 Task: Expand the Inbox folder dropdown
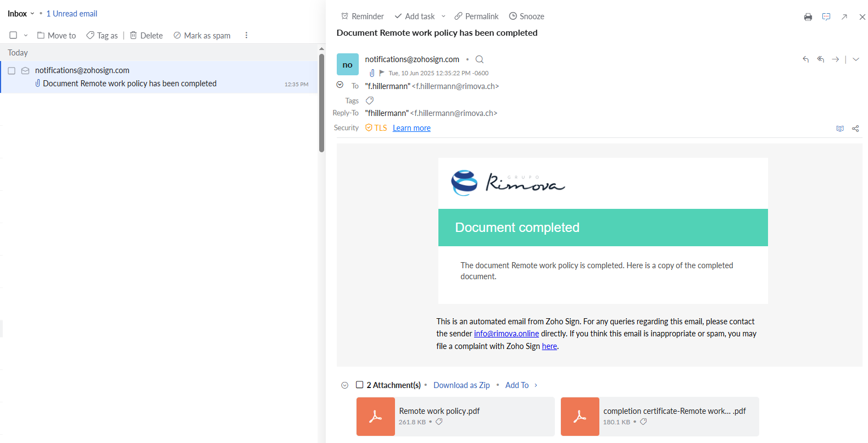[x=32, y=14]
